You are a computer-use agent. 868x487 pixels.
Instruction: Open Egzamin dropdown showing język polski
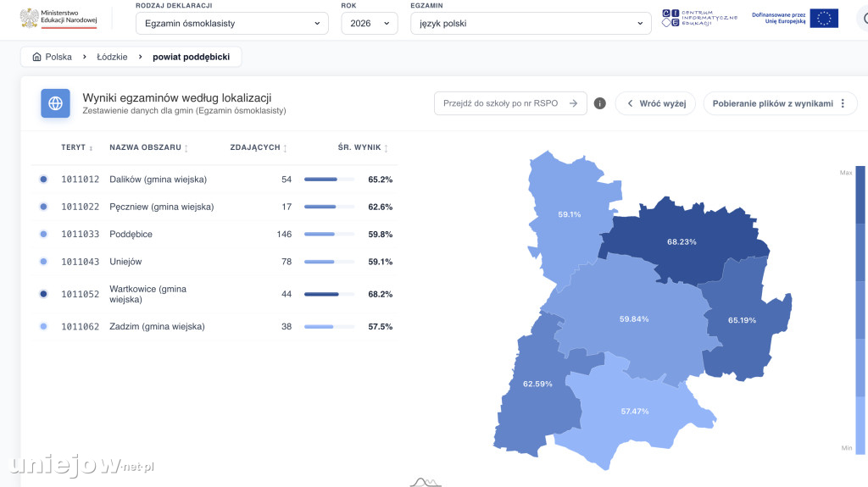pos(531,23)
